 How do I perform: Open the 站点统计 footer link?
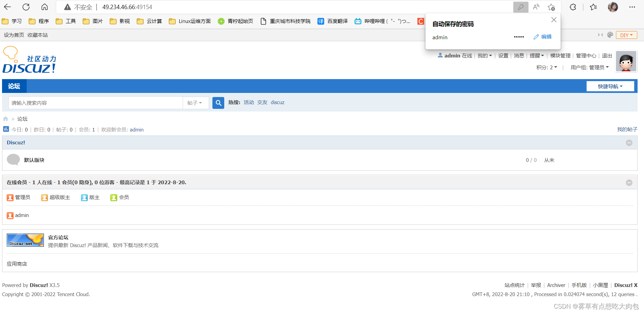514,285
